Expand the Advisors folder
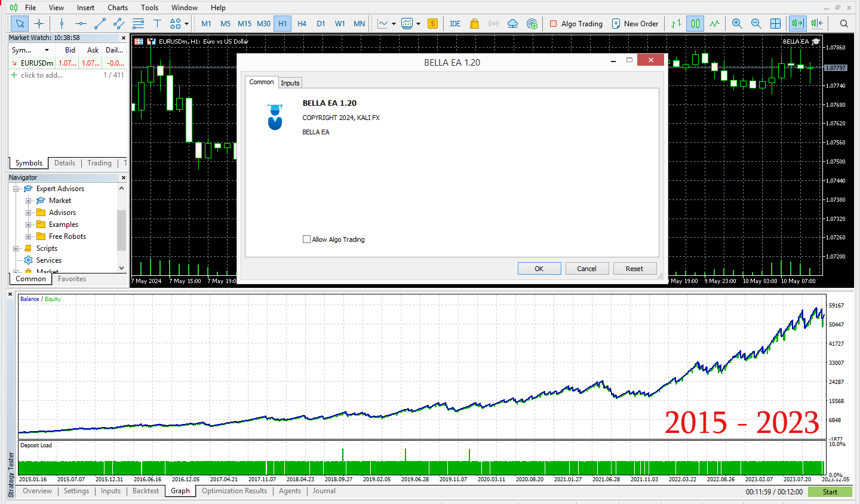Screen dimensions: 860x504 click(x=28, y=213)
